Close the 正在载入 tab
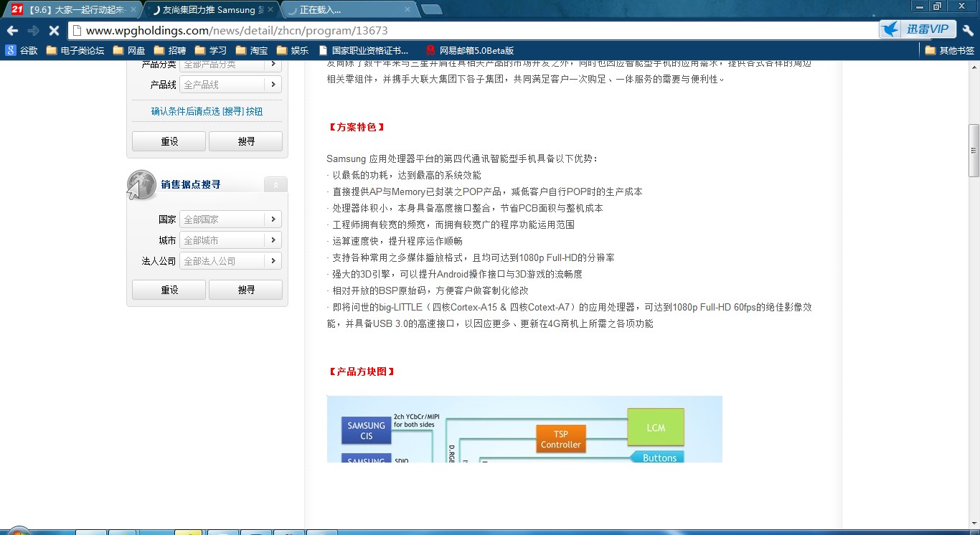 coord(407,9)
